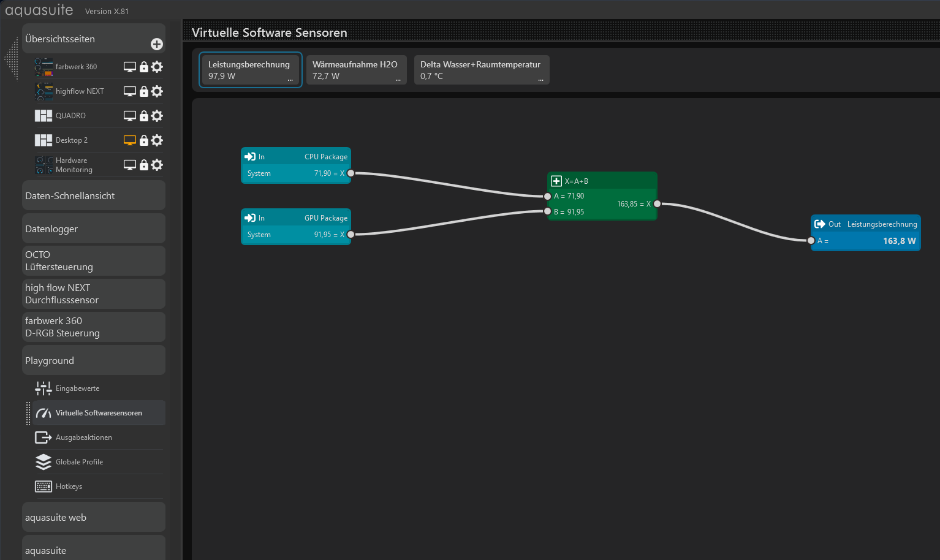Open ellipsis menu on Wärmeaufnahme H2O tab
Image resolution: width=940 pixels, height=560 pixels.
pyautogui.click(x=398, y=80)
